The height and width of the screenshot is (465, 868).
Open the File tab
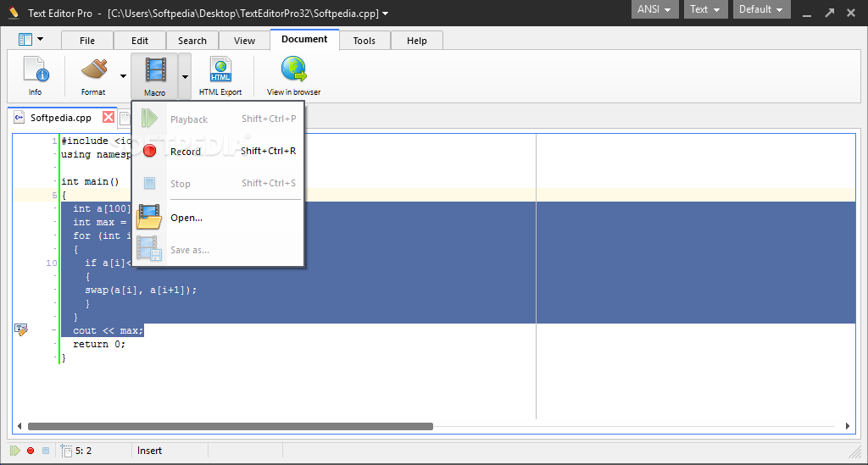87,41
